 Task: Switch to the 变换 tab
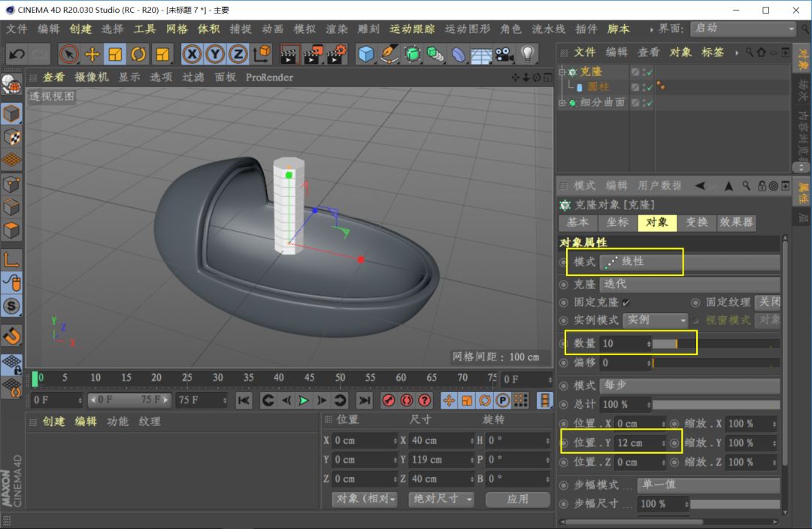point(697,223)
